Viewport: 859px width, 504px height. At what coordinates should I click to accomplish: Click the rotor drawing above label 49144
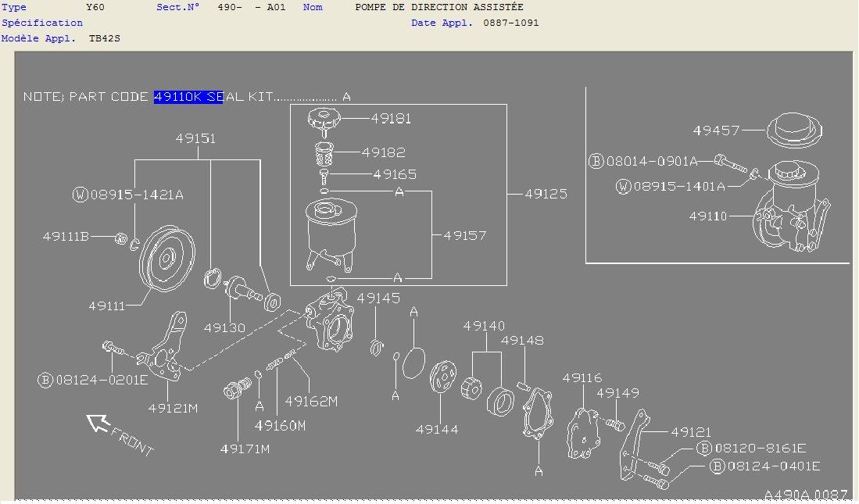(x=443, y=376)
